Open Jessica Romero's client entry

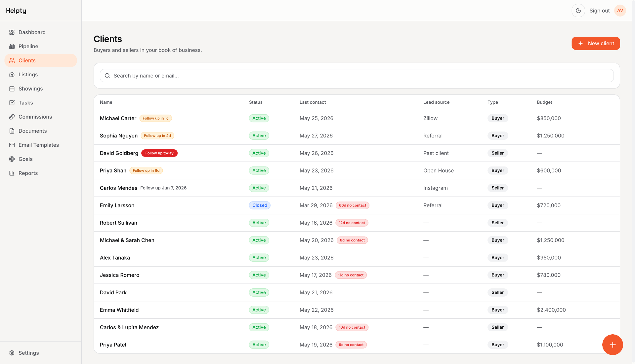click(119, 275)
